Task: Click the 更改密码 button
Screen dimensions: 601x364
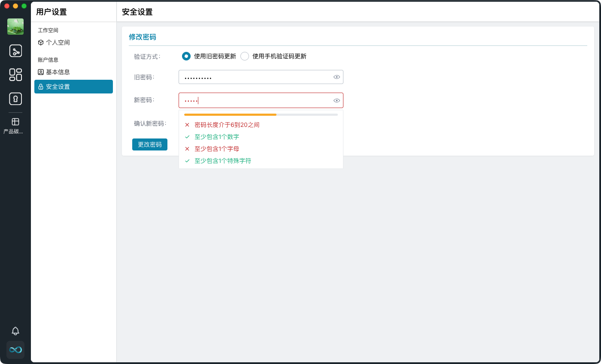Action: [150, 144]
